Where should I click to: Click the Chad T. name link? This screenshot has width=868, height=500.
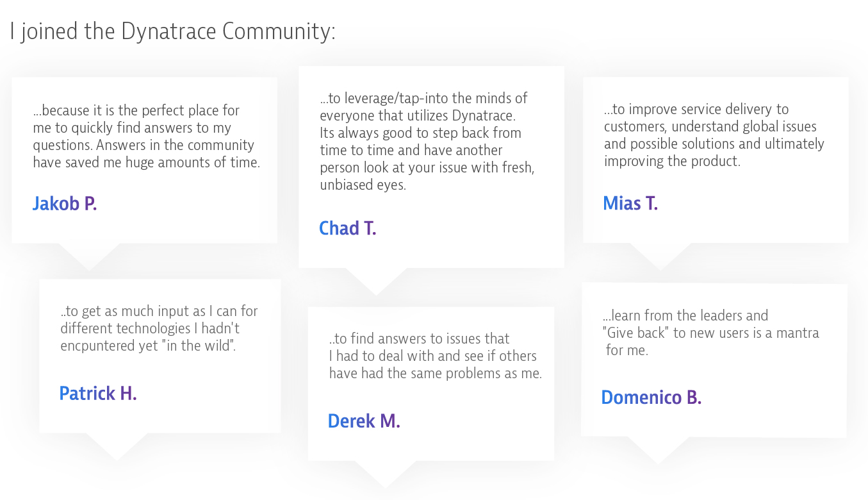tap(347, 228)
